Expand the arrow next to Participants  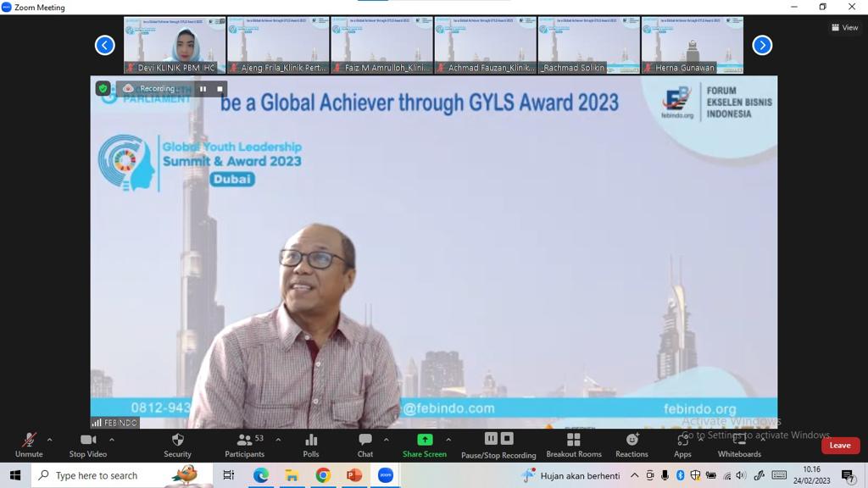[x=278, y=440]
